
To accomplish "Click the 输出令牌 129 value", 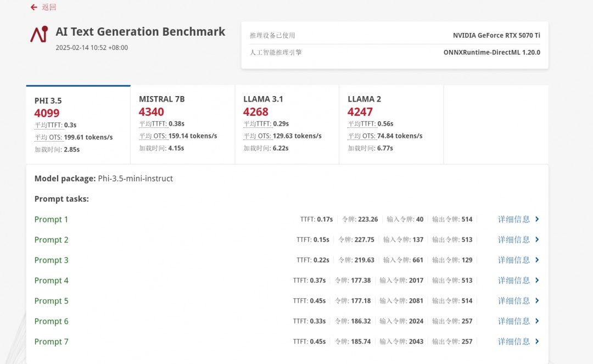I will pyautogui.click(x=467, y=260).
